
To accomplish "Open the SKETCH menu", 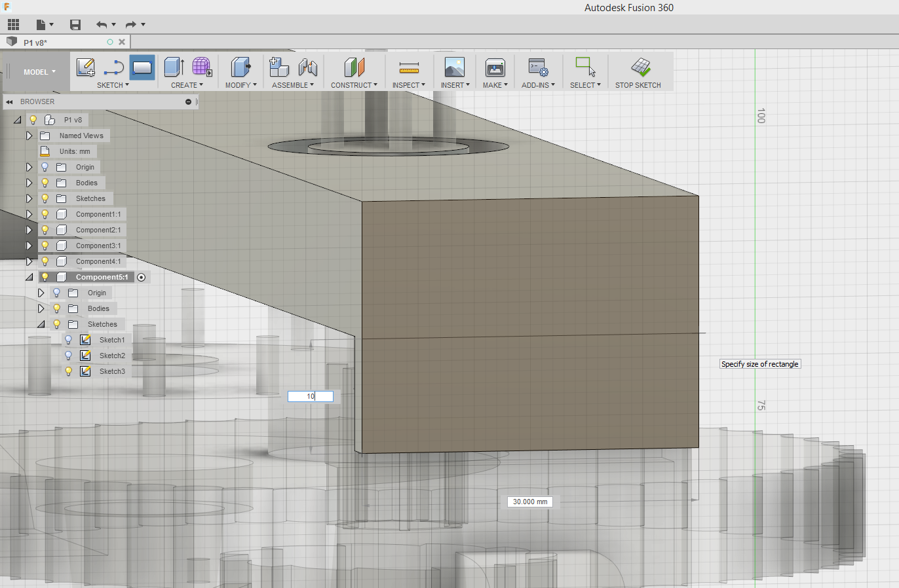I will pyautogui.click(x=113, y=85).
